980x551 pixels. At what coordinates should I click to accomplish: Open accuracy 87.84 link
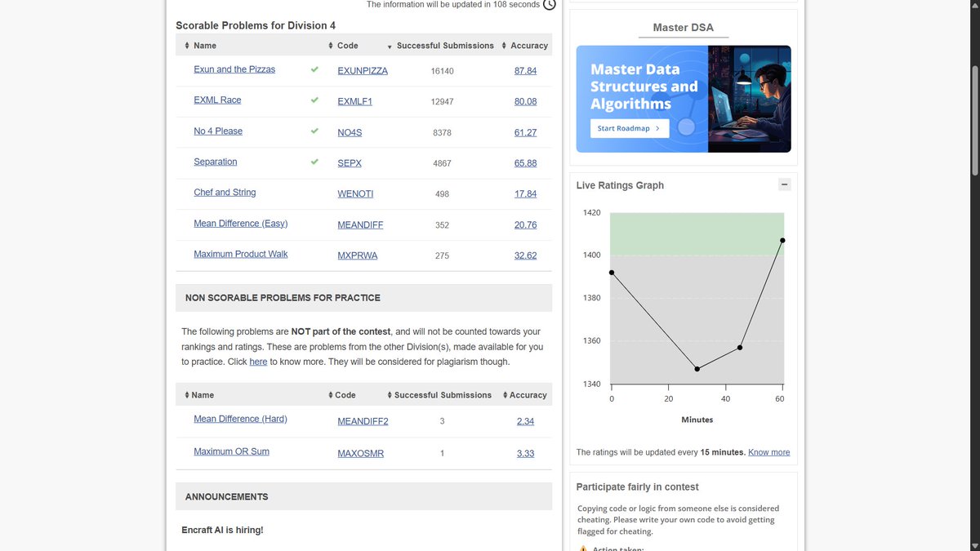click(525, 71)
